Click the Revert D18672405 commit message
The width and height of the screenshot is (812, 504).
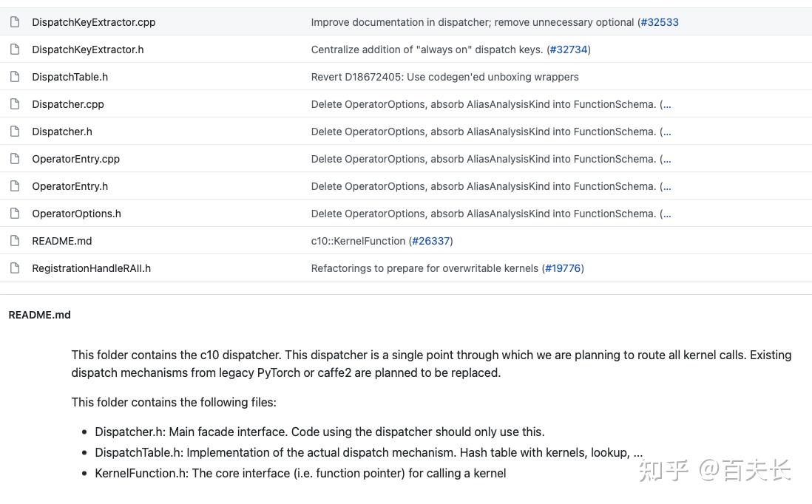(445, 77)
